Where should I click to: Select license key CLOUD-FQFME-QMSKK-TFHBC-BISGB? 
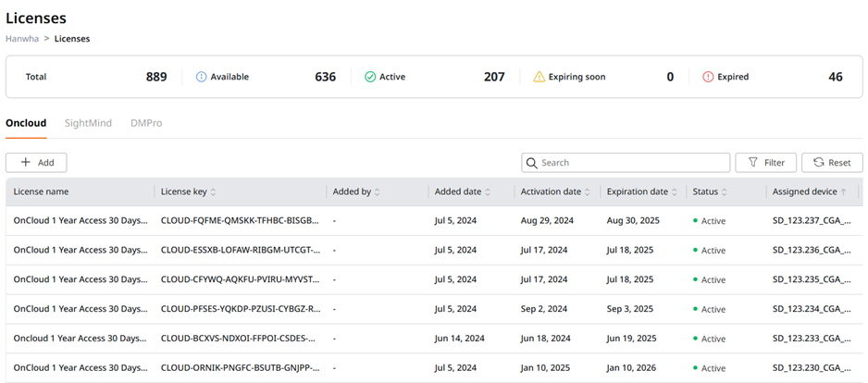(x=241, y=221)
